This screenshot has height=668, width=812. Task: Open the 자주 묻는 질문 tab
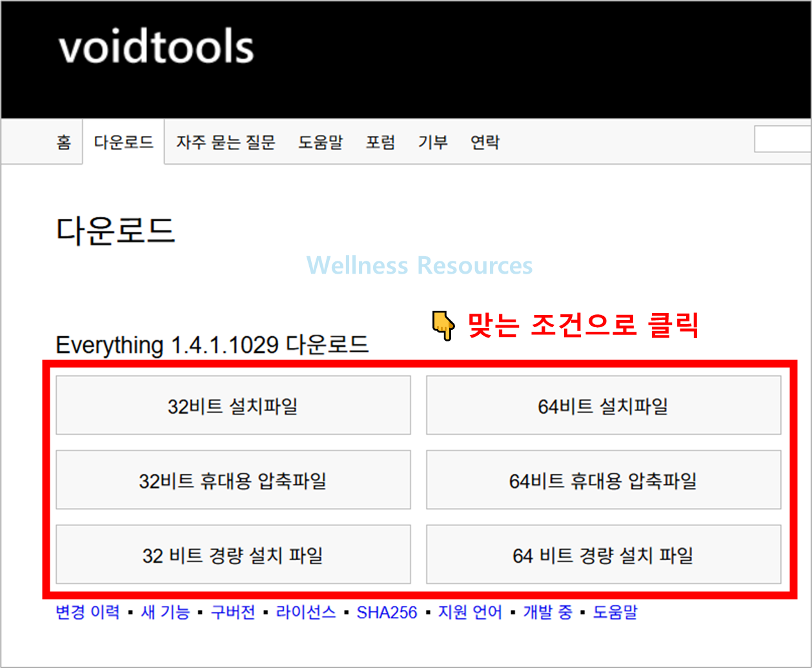(226, 142)
